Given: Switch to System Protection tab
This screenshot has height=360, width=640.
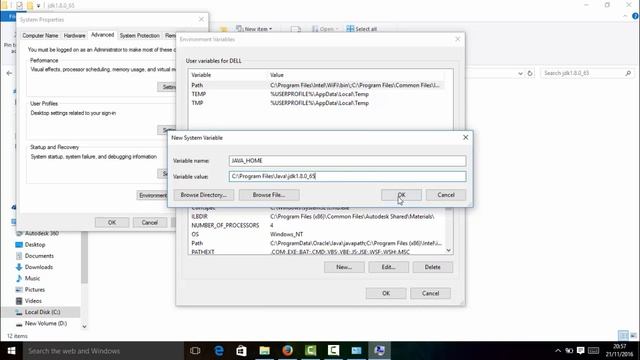Looking at the screenshot, I should pos(140,36).
